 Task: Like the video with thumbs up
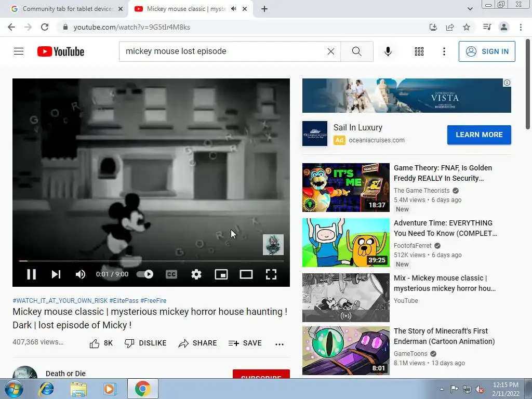coord(101,343)
